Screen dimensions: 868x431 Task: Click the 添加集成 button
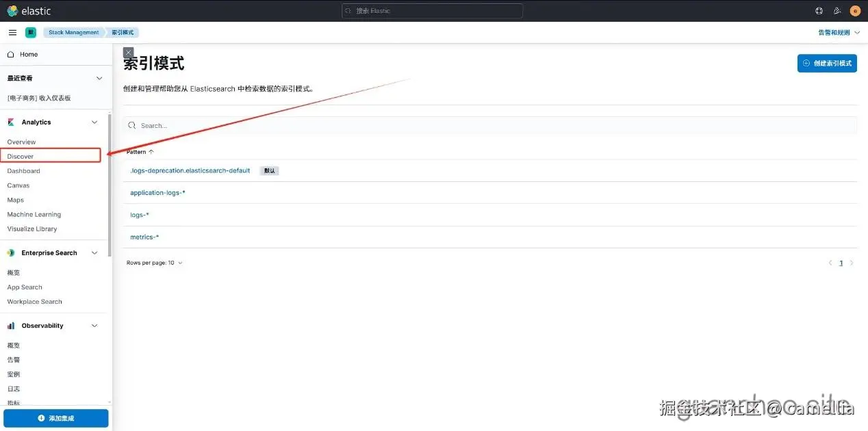56,418
